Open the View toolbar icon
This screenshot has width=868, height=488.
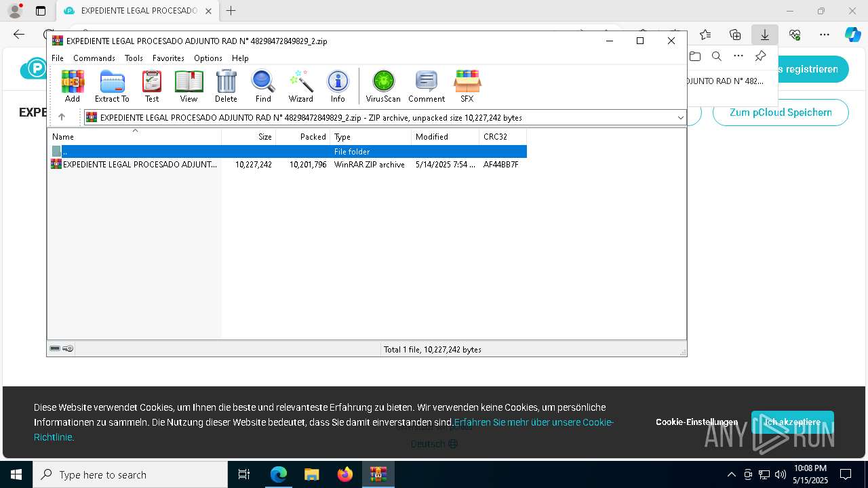189,86
